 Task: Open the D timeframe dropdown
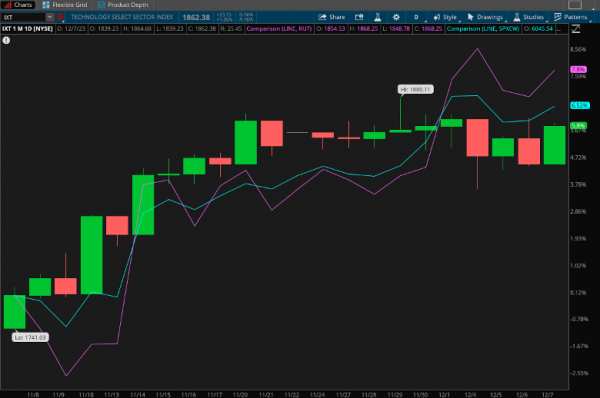pyautogui.click(x=416, y=17)
